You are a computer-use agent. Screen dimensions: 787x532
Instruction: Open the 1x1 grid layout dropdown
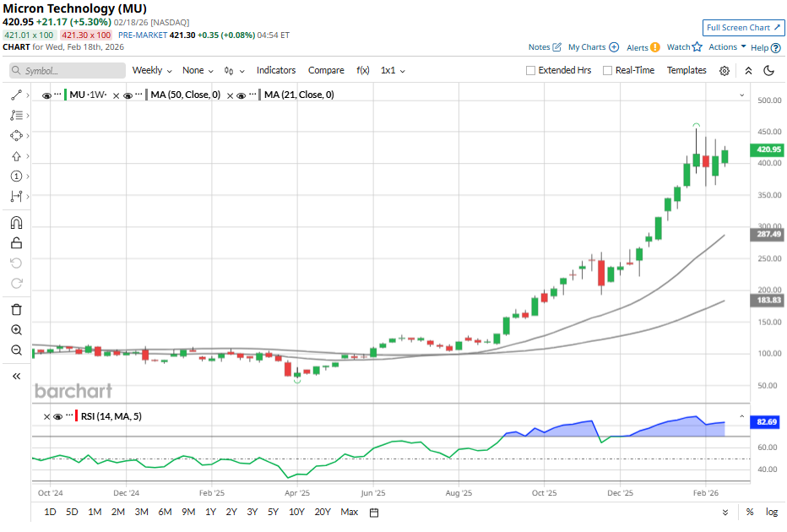tap(393, 71)
